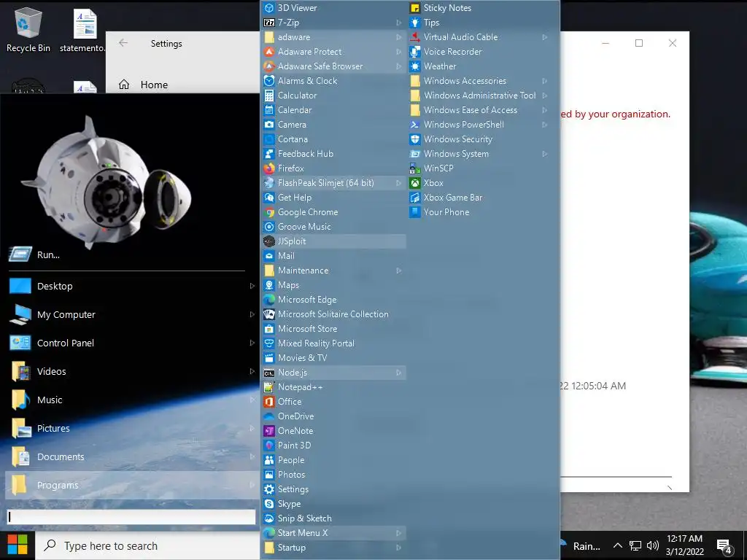Open the Paint 3D icon
The height and width of the screenshot is (560, 747).
(269, 446)
